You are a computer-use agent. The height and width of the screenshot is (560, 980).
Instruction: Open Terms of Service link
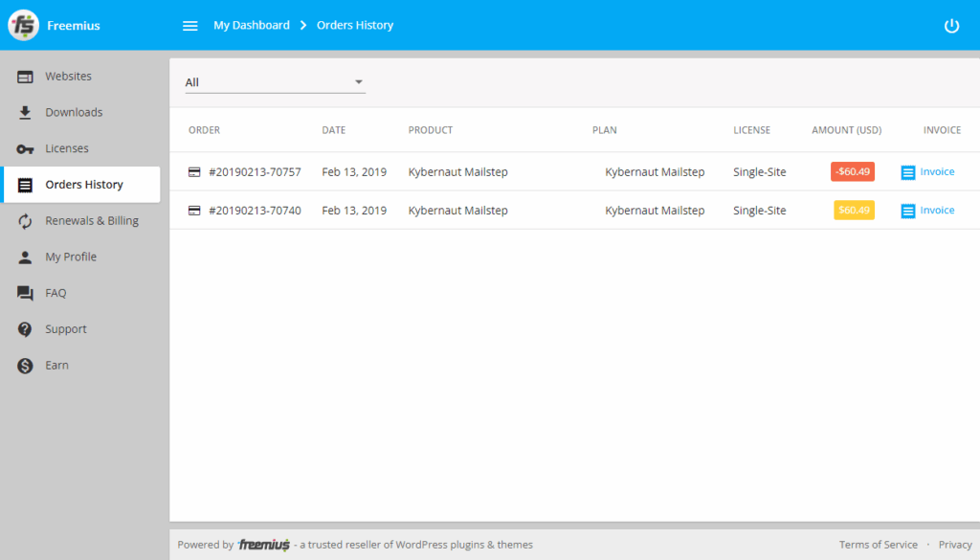point(879,545)
